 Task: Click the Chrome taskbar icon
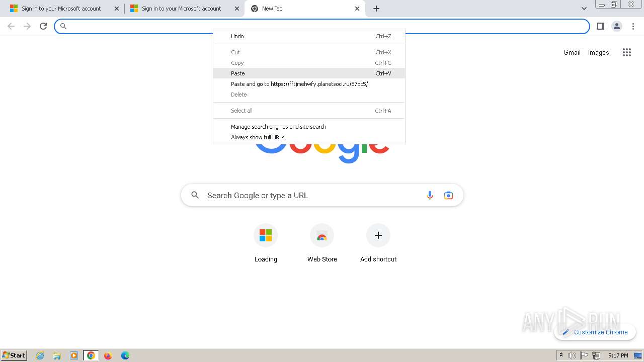[91, 355]
